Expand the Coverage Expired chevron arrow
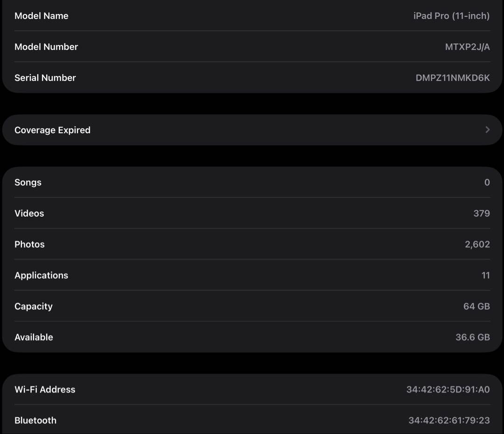This screenshot has height=434, width=504. point(487,130)
